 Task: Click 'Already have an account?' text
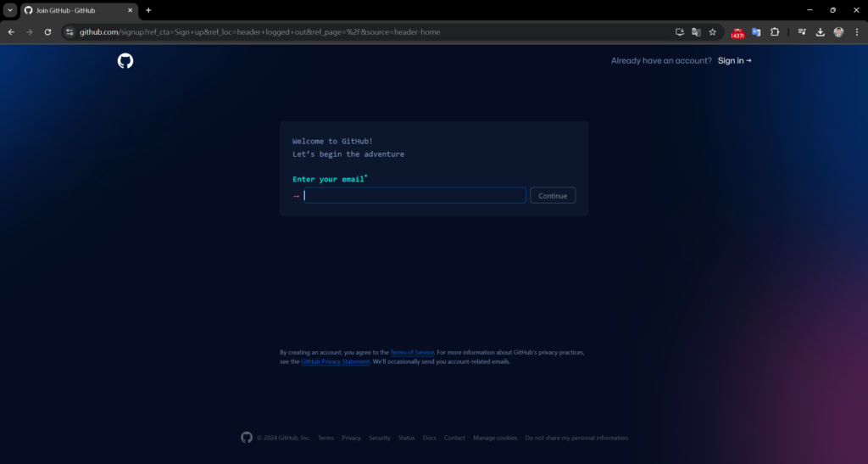coord(661,61)
